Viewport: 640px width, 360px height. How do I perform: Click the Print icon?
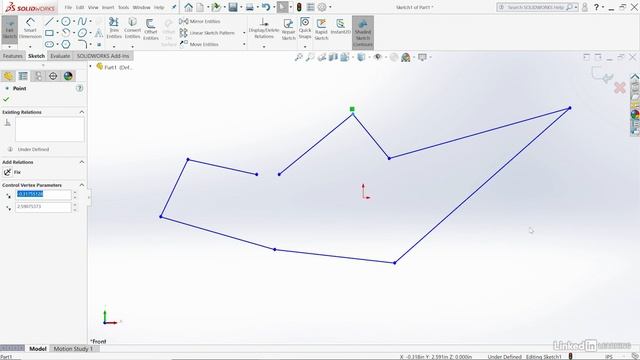249,7
